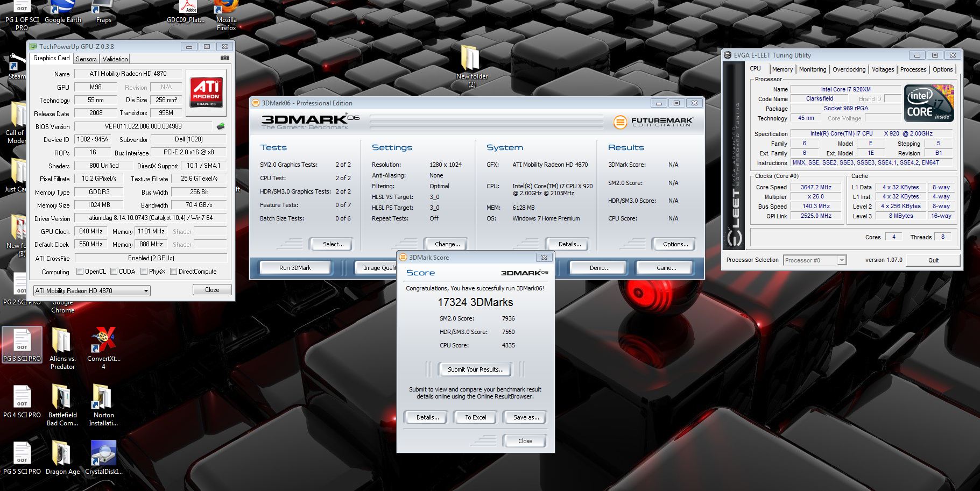Click the Futuremark Corporation logo

coord(652,122)
